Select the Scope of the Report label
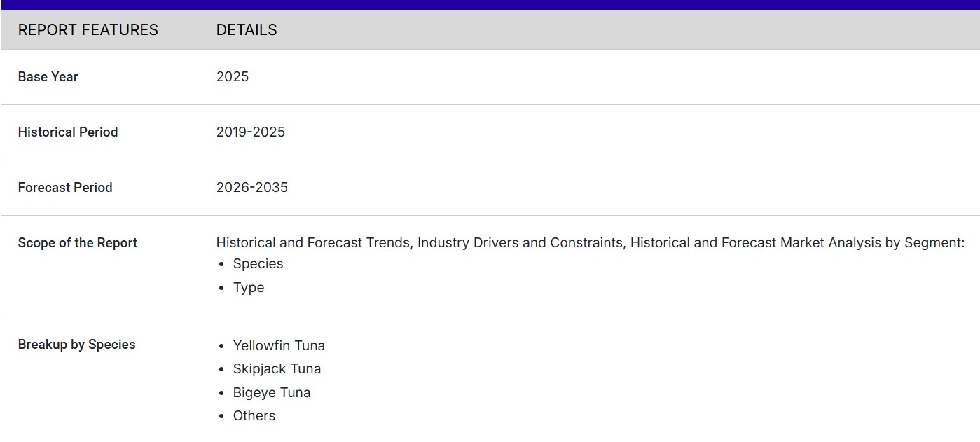 pos(77,243)
